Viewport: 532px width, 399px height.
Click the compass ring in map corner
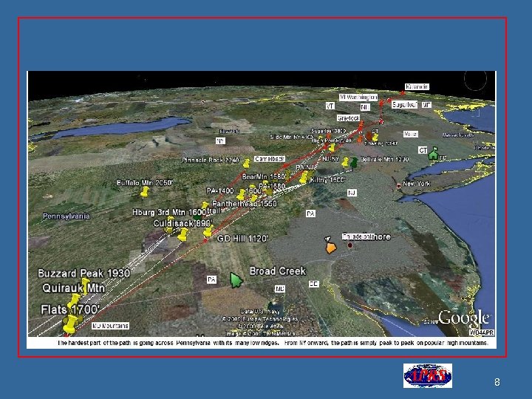(475, 79)
